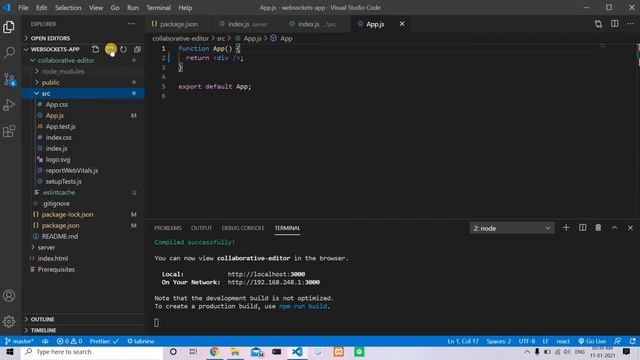
Task: Open notifications bell in status bar
Action: [632, 341]
